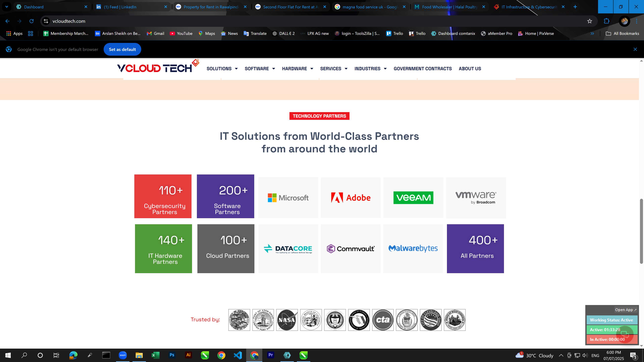Click the City of Cleveland Ohio seal
Screen dimensions: 644x362
point(431,320)
